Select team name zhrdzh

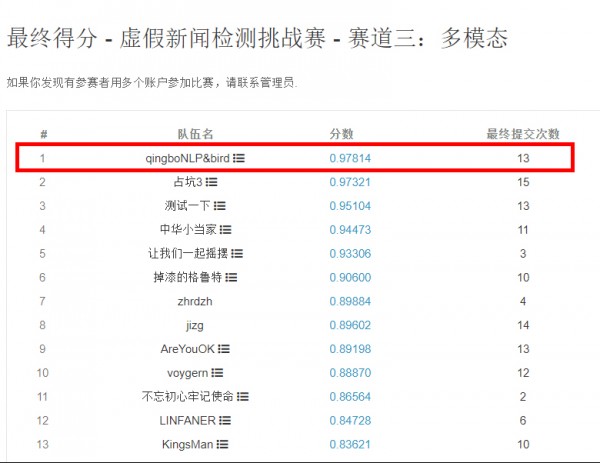195,302
